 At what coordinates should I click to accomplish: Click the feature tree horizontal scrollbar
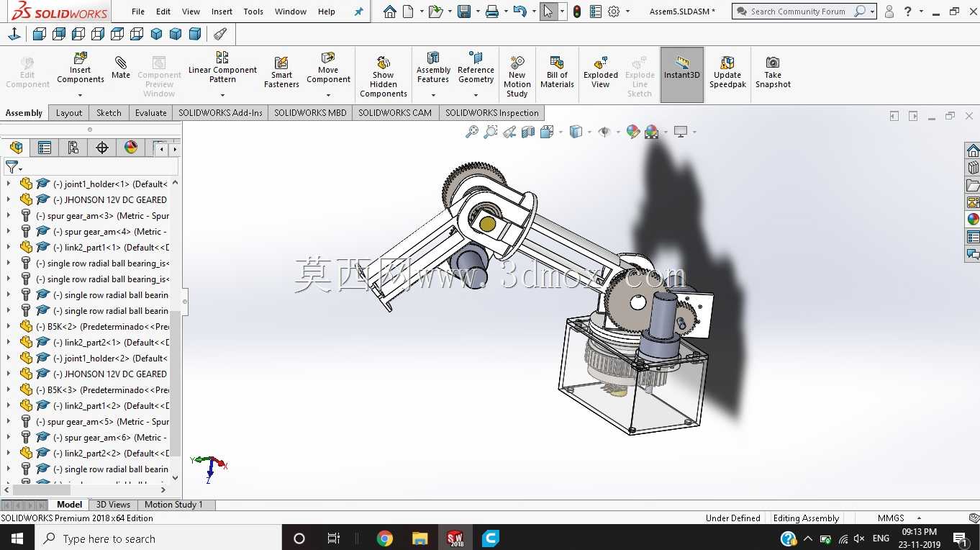pyautogui.click(x=42, y=490)
